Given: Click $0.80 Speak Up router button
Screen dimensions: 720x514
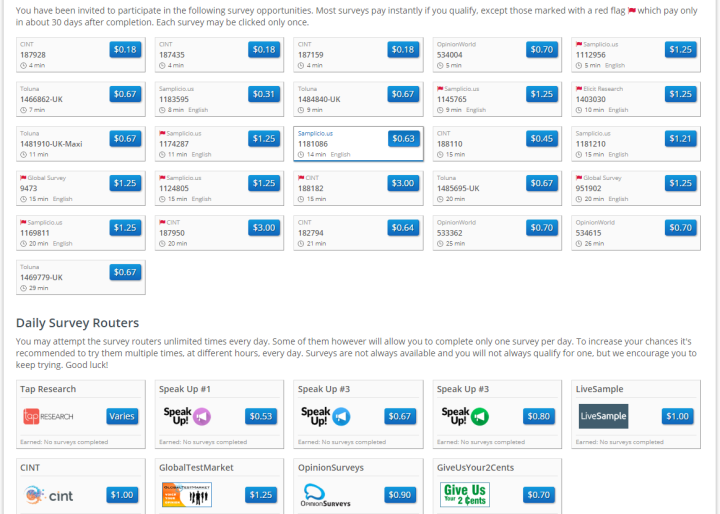Looking at the screenshot, I should point(539,417).
